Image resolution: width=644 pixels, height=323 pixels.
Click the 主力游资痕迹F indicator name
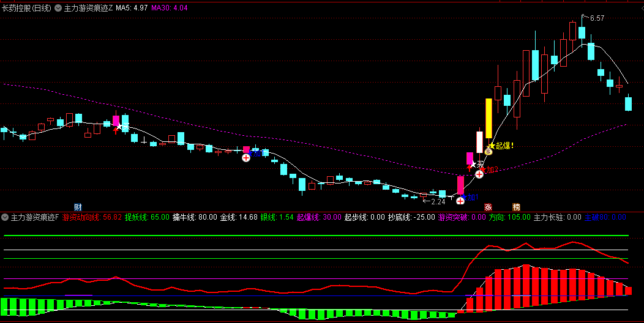point(34,217)
